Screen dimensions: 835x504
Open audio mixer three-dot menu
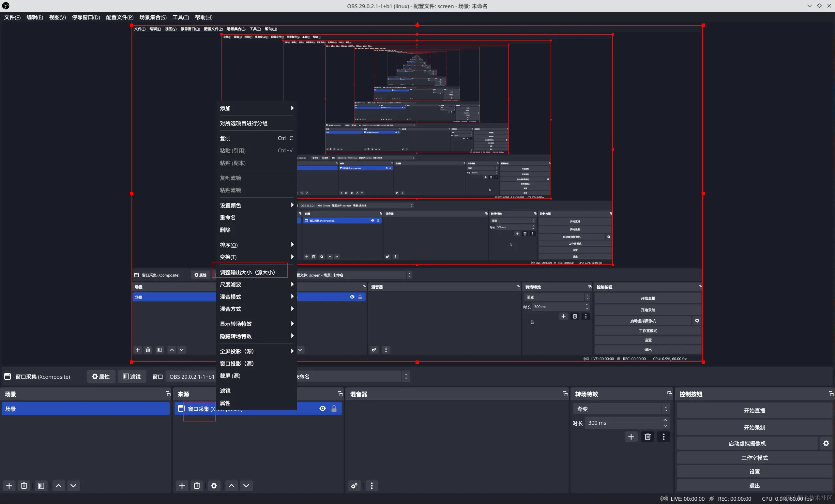point(372,486)
